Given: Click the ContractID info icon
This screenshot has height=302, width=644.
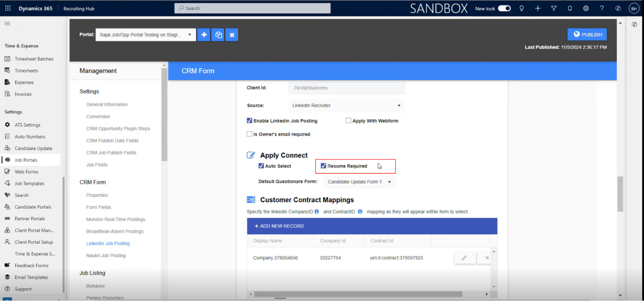Looking at the screenshot, I should pos(360,212).
